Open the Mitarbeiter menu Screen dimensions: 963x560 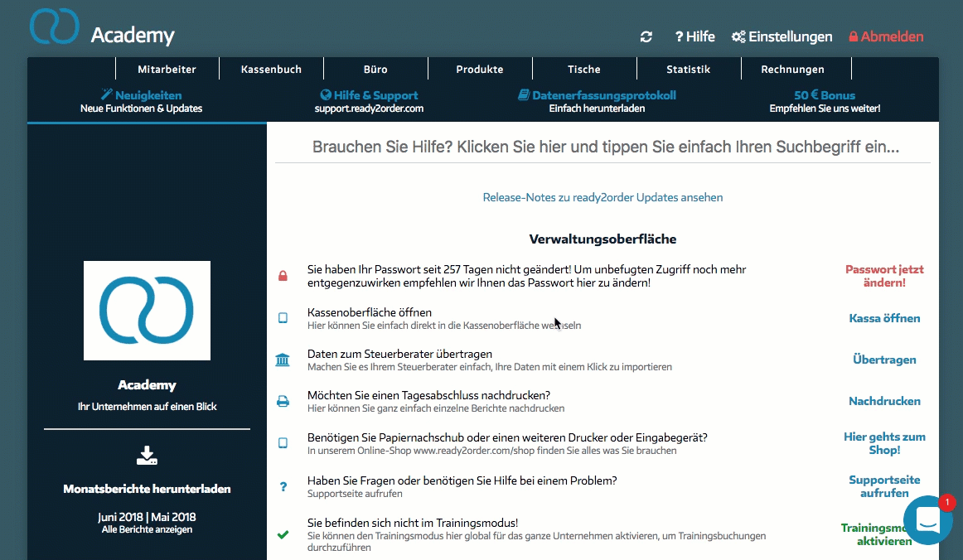[x=167, y=69]
